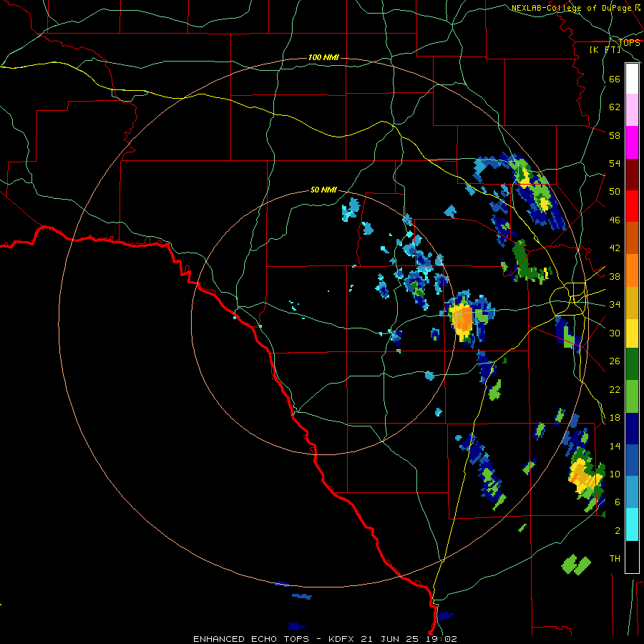Select the cyan legend swatch
This screenshot has height=644, width=644.
pyautogui.click(x=632, y=525)
